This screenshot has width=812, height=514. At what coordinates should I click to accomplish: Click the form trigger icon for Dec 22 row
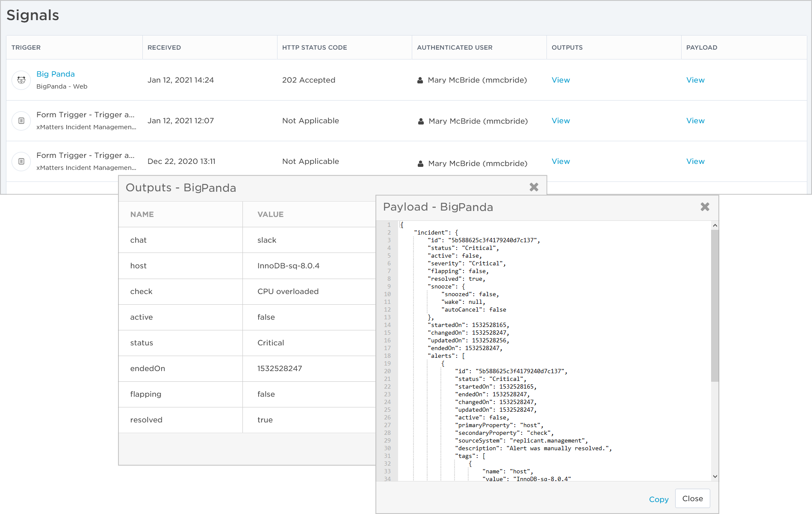[x=21, y=161]
